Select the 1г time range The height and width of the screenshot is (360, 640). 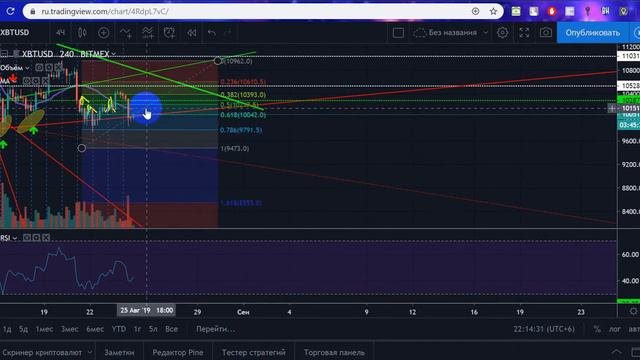(x=137, y=329)
